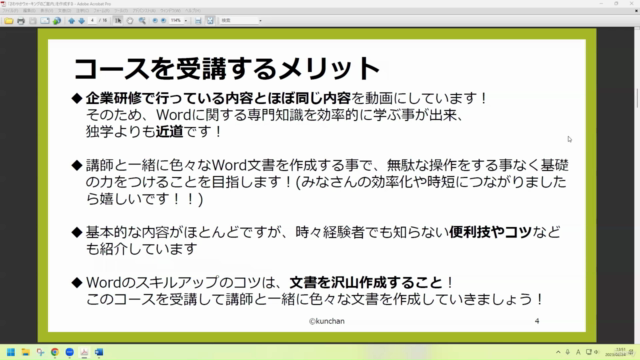Click the line ending ら嬉しいです！！)
This screenshot has width=640, height=360.
pos(144,199)
